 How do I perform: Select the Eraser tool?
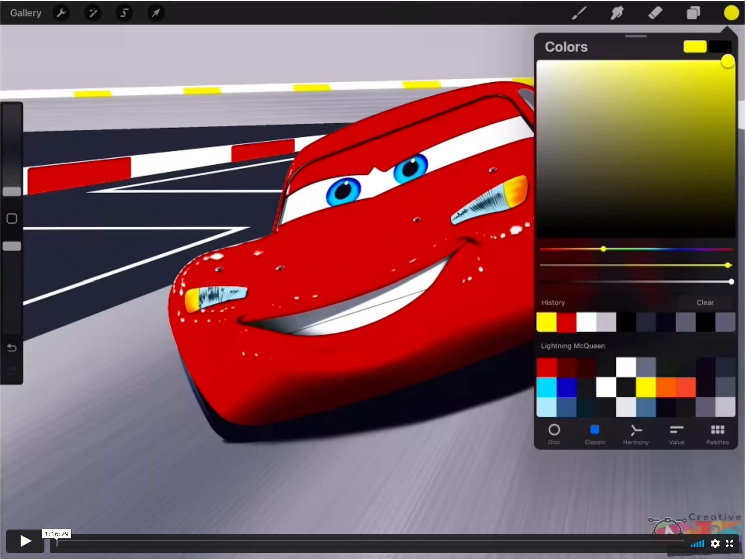click(x=655, y=13)
